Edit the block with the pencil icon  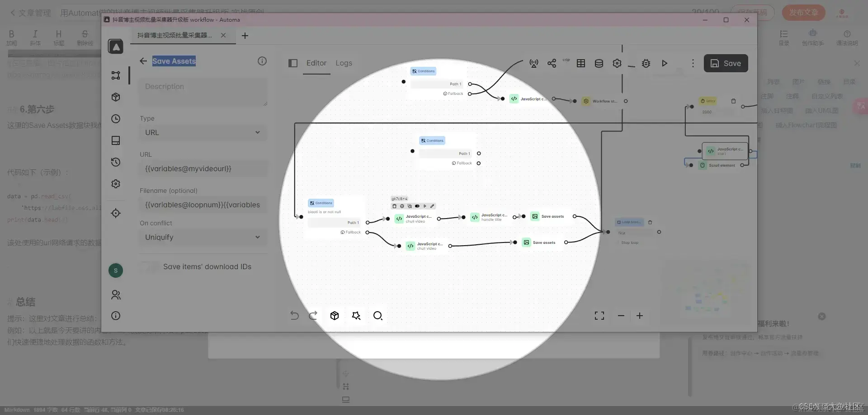(x=432, y=206)
